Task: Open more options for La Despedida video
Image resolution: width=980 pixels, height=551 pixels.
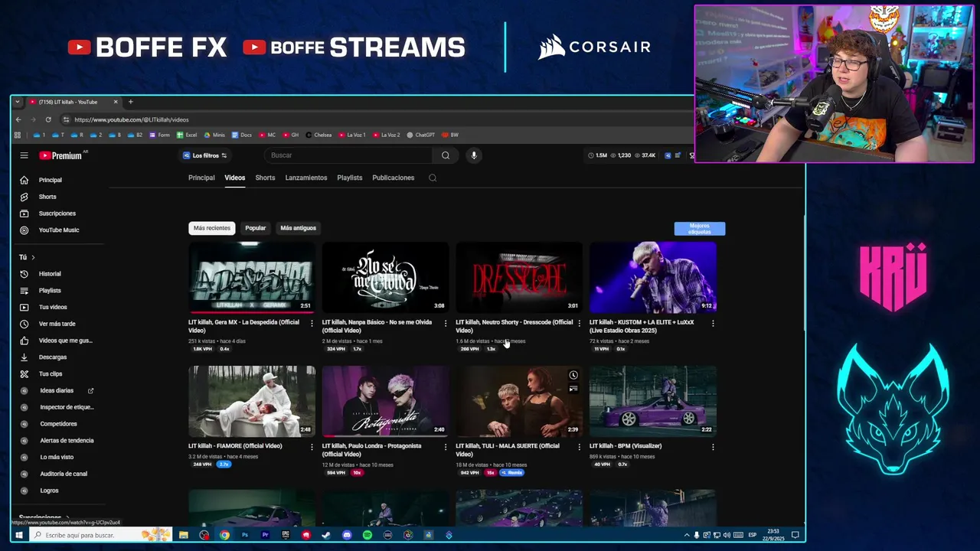Action: click(x=312, y=323)
